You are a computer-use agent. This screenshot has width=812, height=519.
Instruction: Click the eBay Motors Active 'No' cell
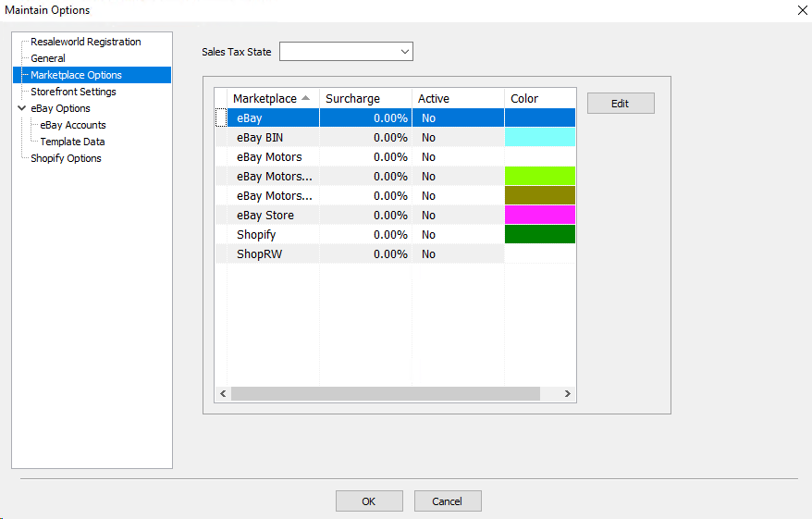click(x=459, y=157)
